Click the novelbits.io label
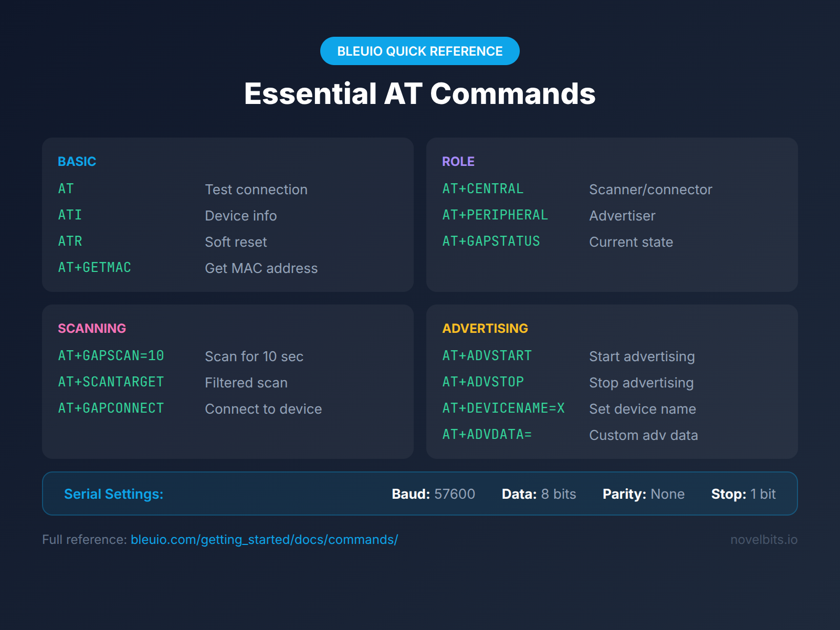The height and width of the screenshot is (630, 840). 764,539
